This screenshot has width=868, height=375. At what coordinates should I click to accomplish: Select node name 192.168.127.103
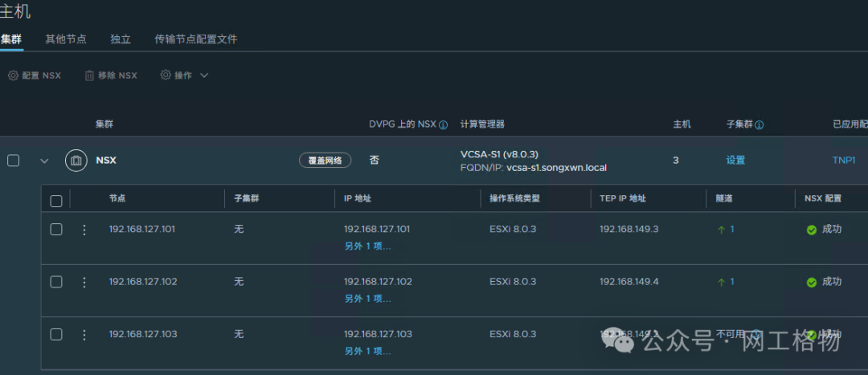click(x=143, y=334)
